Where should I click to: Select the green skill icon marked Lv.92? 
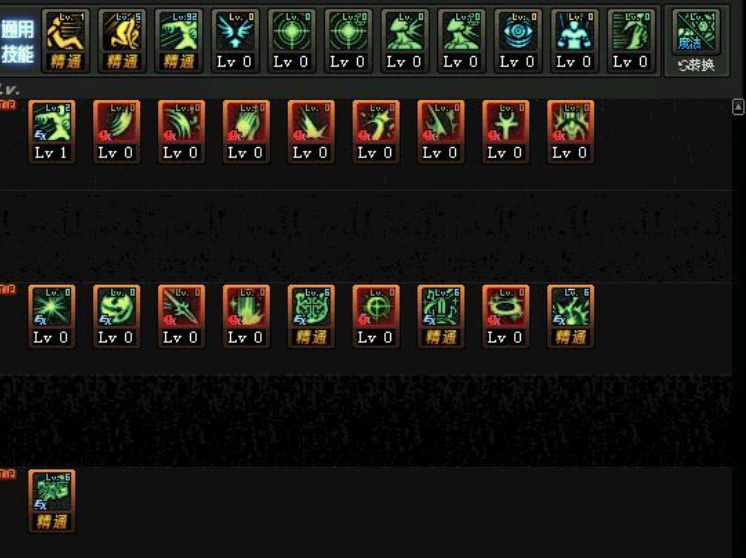pyautogui.click(x=179, y=40)
